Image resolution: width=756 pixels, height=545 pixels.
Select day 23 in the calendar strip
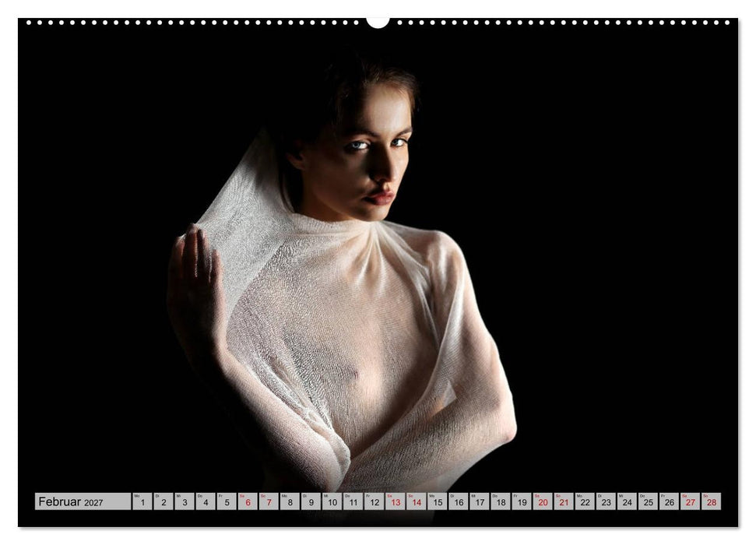coord(607,501)
